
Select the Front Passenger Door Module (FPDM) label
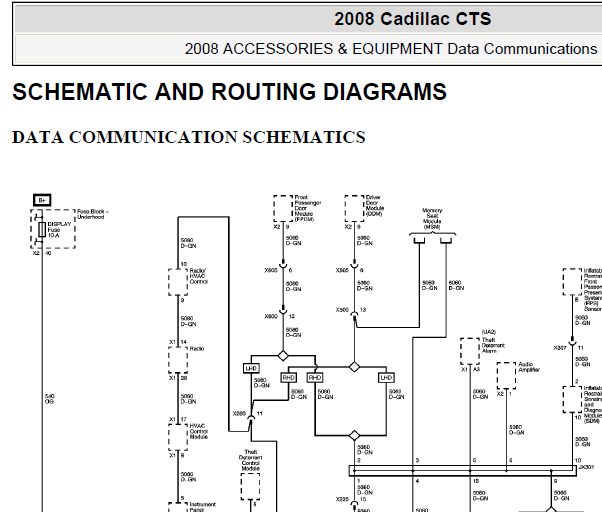click(x=308, y=208)
